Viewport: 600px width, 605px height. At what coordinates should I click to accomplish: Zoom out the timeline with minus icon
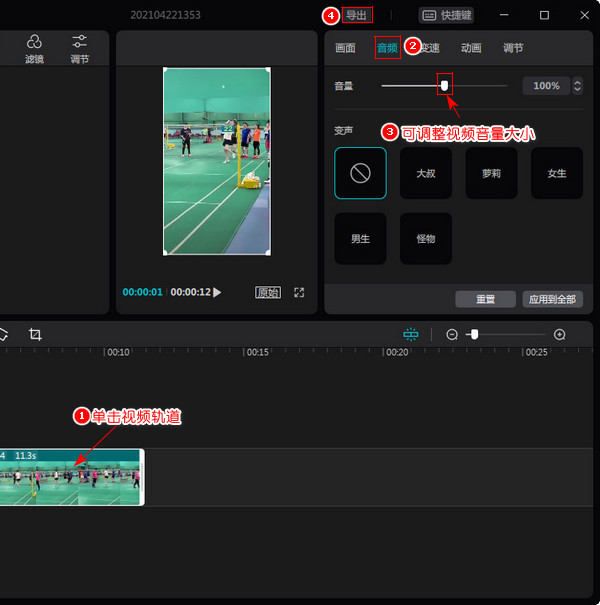(x=452, y=335)
